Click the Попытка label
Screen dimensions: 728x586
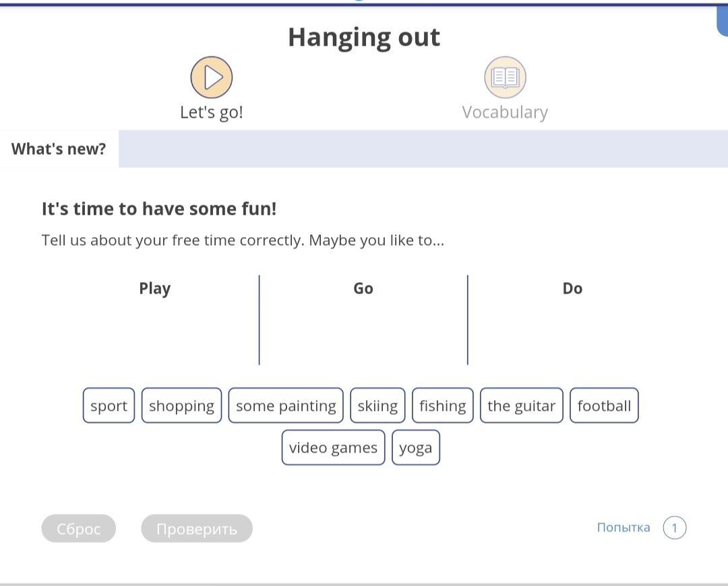pyautogui.click(x=624, y=527)
